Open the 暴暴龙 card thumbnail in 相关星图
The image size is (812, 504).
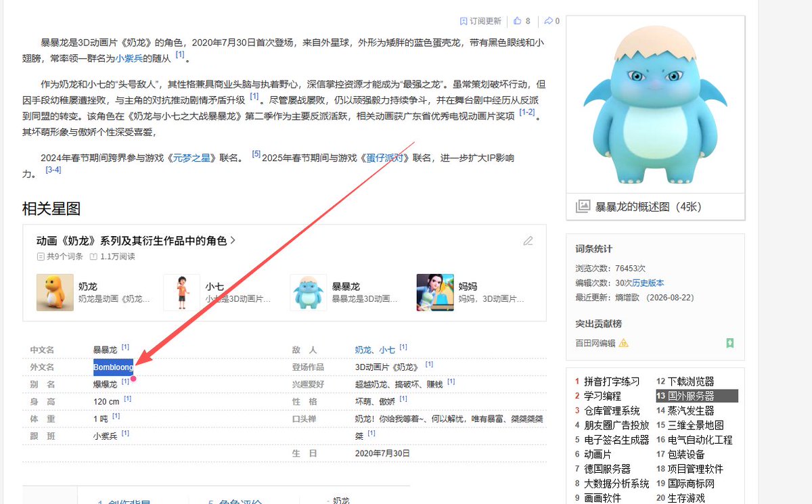pyautogui.click(x=309, y=292)
